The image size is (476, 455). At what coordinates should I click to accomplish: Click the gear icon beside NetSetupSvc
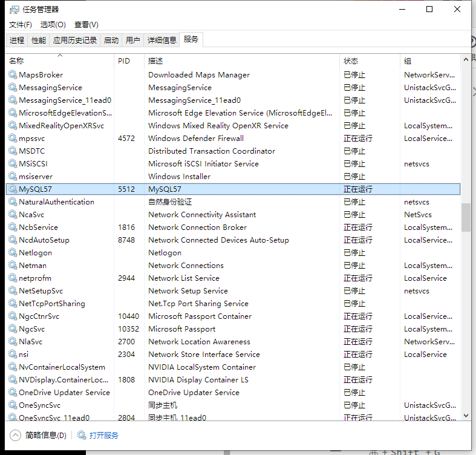pos(13,290)
